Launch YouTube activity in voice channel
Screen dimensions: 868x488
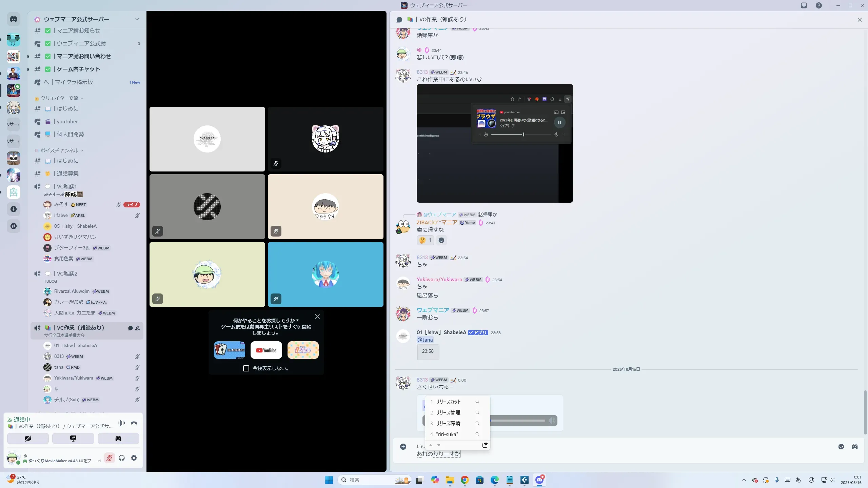point(266,350)
